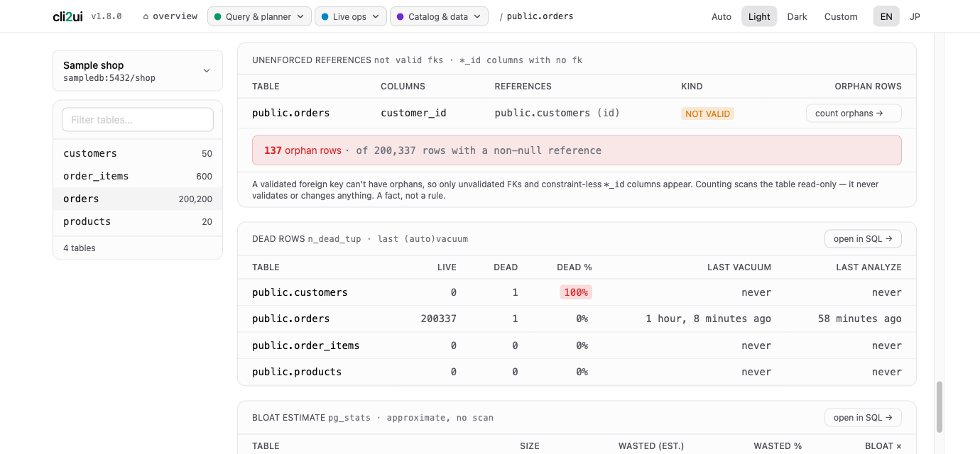Click the customer_id column cell
The width and height of the screenshot is (980, 454).
click(x=413, y=113)
